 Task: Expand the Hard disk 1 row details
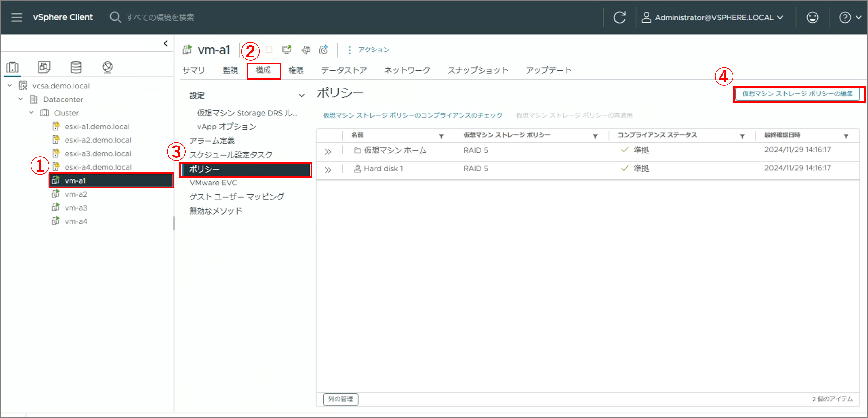tap(328, 170)
